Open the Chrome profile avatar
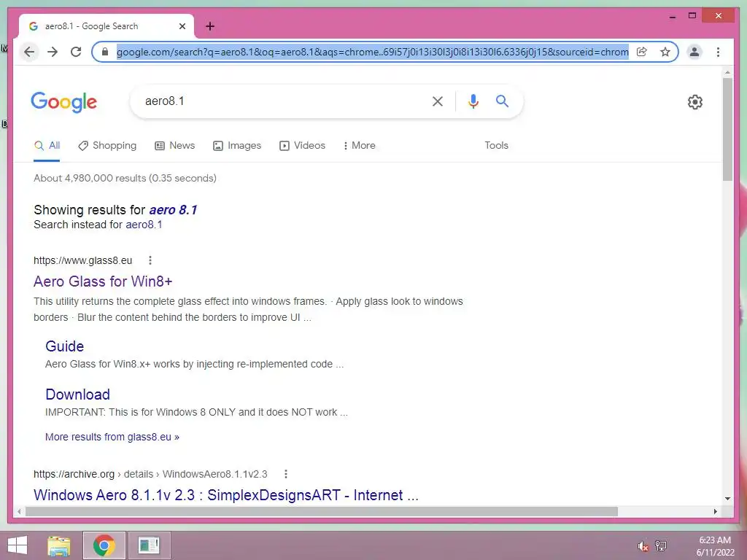 (x=694, y=52)
